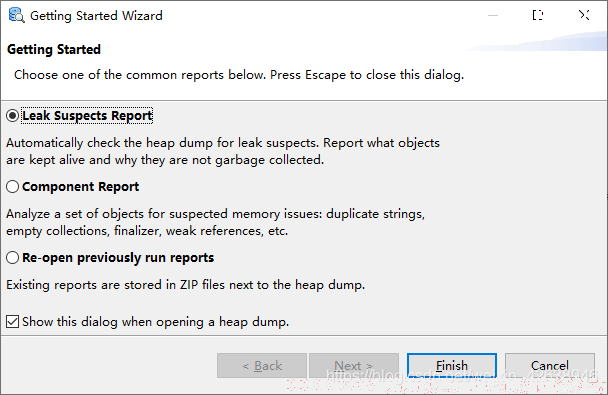This screenshot has width=608, height=395.
Task: Click the Component Report label text
Action: tap(80, 186)
